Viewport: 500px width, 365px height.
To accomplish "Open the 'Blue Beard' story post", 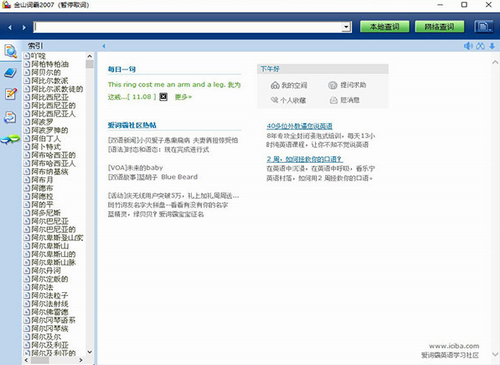I will pyautogui.click(x=153, y=177).
